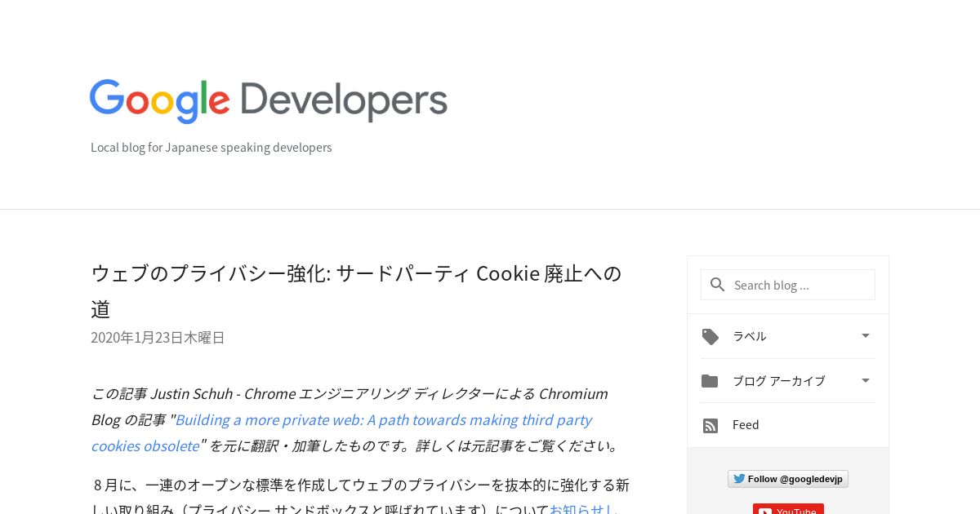Open the ブログ アーカイブ section label
This screenshot has height=514, width=980.
click(x=779, y=381)
